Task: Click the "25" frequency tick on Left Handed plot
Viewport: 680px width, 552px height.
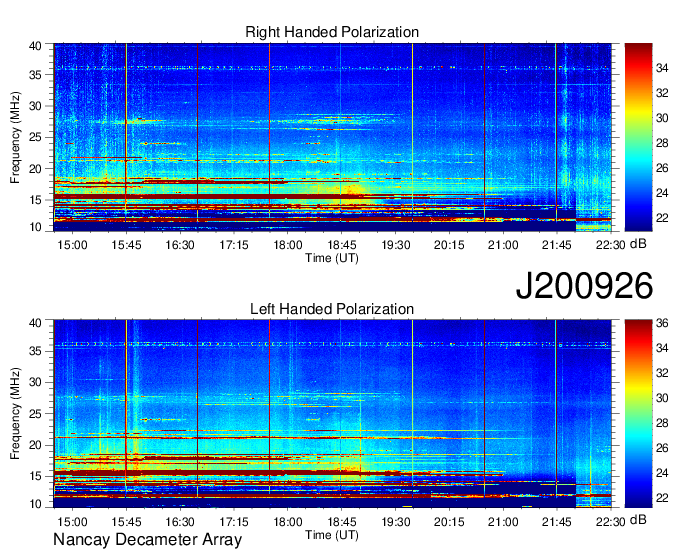Action: coord(35,414)
